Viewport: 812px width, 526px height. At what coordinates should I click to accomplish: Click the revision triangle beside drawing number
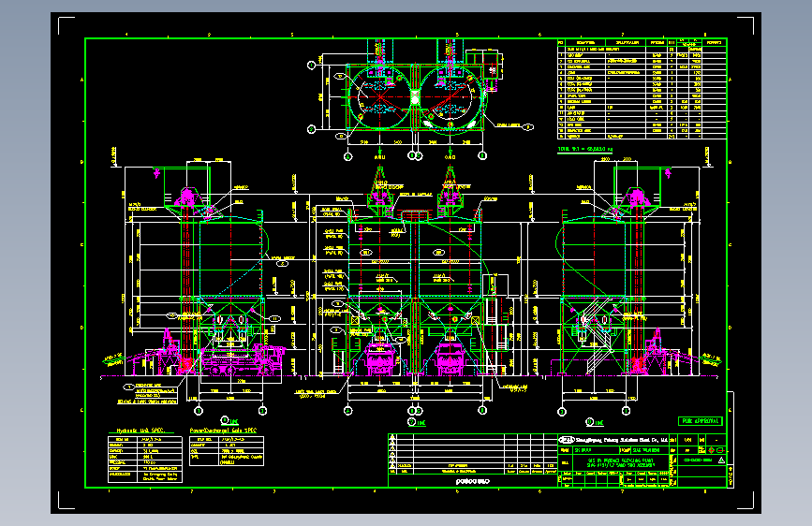[x=721, y=460]
